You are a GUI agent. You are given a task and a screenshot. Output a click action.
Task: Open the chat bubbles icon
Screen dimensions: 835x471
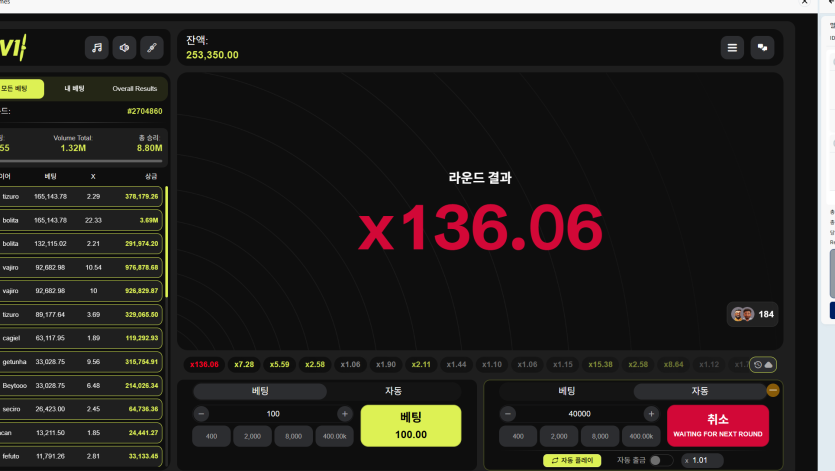coord(762,48)
